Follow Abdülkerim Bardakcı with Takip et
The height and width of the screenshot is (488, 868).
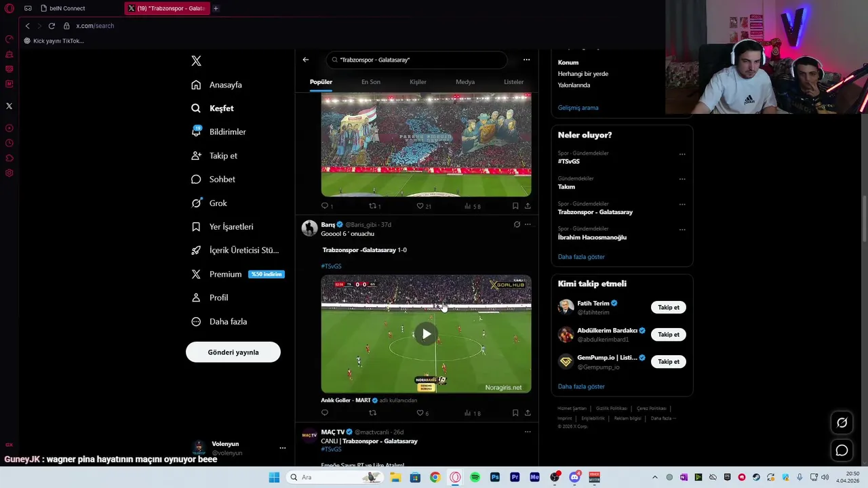pyautogui.click(x=669, y=335)
